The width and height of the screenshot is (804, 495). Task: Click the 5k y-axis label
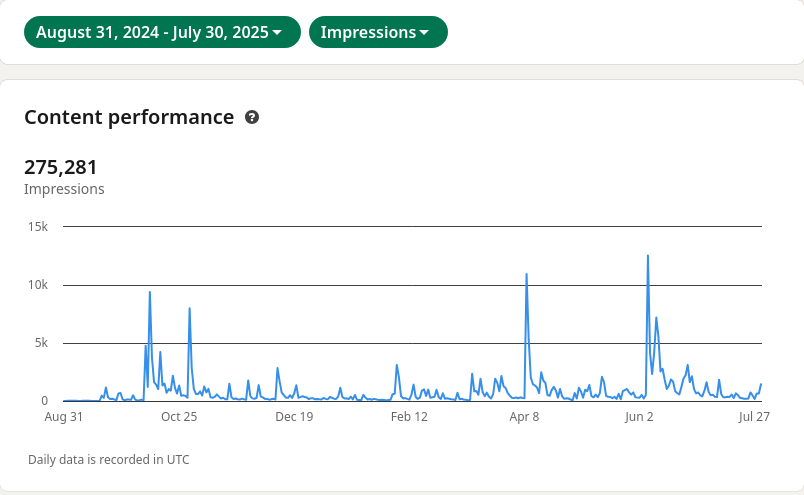pos(41,343)
